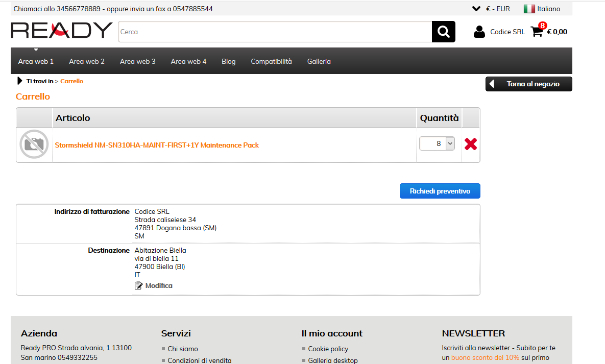Click the Carrello page heading
The height and width of the screenshot is (364, 605).
(33, 96)
